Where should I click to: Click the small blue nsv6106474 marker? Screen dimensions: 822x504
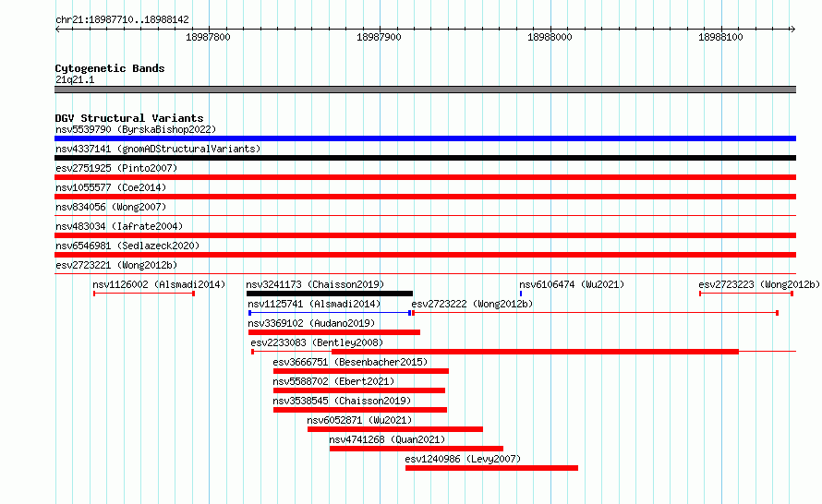coord(521,294)
